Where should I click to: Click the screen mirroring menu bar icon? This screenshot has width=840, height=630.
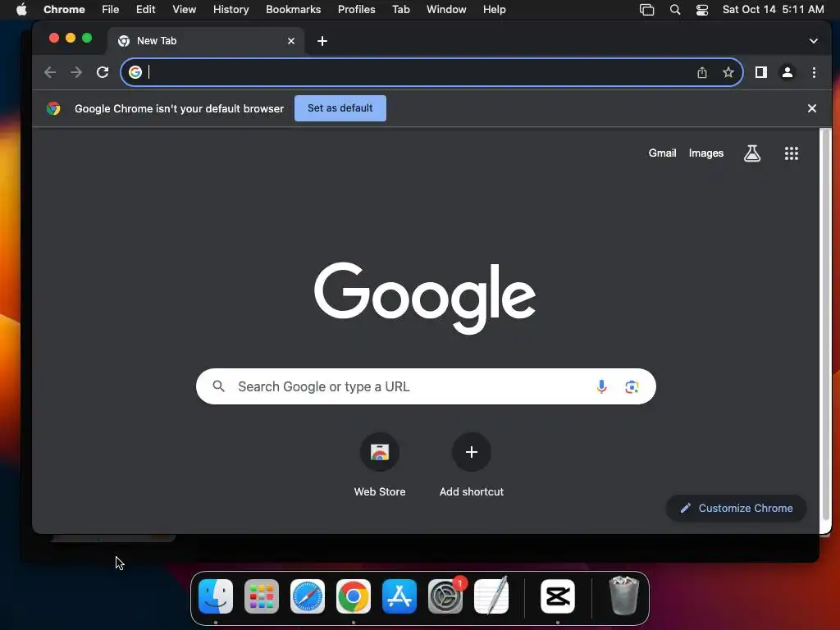pos(646,10)
